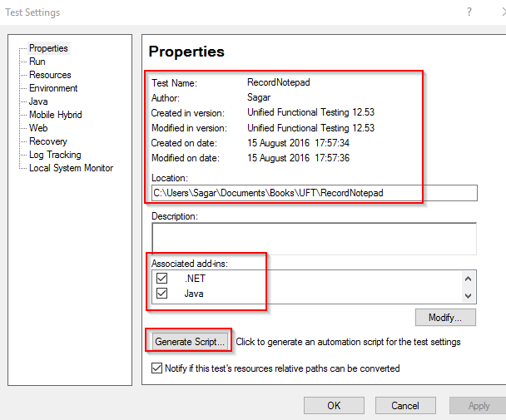Click the author name Sagar
Image resolution: width=506 pixels, height=420 pixels.
pyautogui.click(x=259, y=97)
